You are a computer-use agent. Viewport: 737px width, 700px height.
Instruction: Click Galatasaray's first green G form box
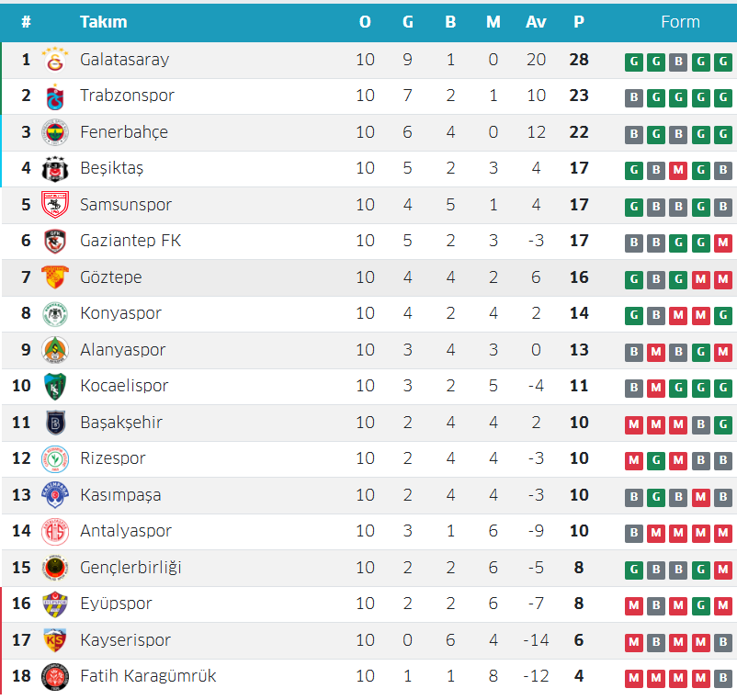tap(633, 62)
